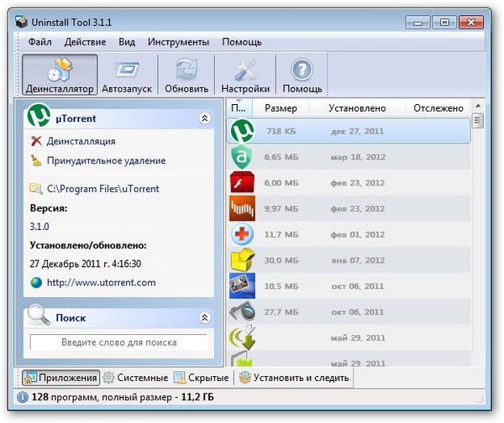Sort list by Размер column header
This screenshot has width=504, height=423.
click(281, 108)
